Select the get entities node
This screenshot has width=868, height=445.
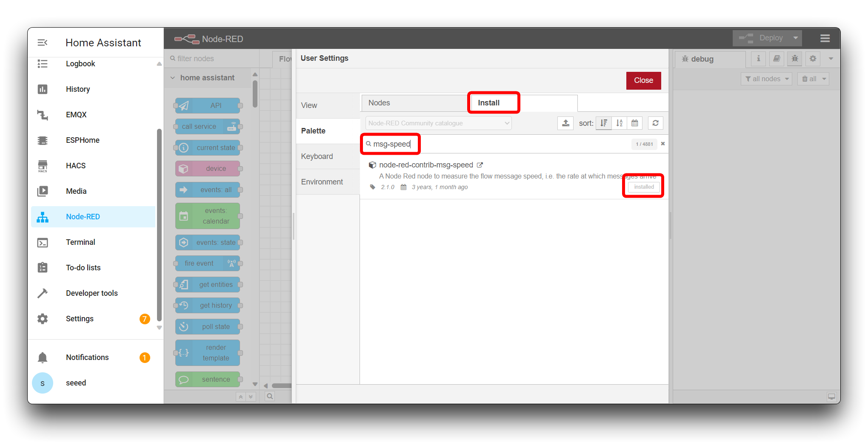coord(208,285)
